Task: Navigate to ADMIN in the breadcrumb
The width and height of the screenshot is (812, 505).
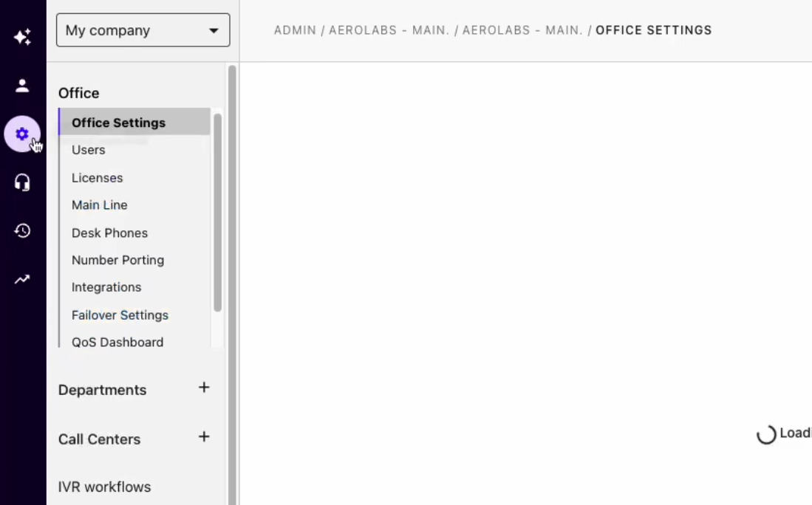Action: tap(295, 30)
